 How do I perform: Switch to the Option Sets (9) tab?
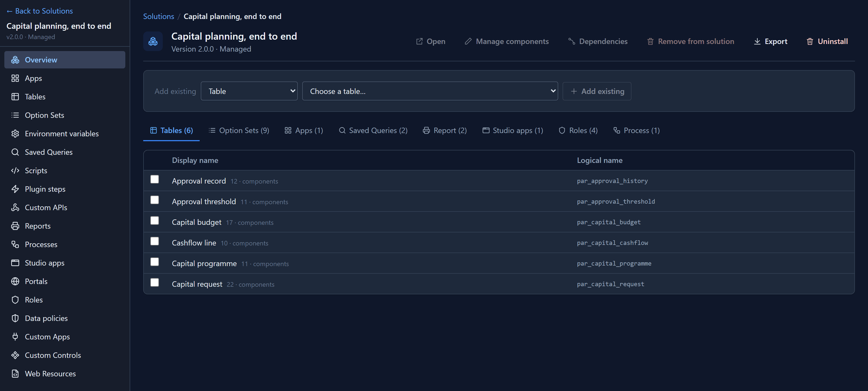(x=239, y=131)
